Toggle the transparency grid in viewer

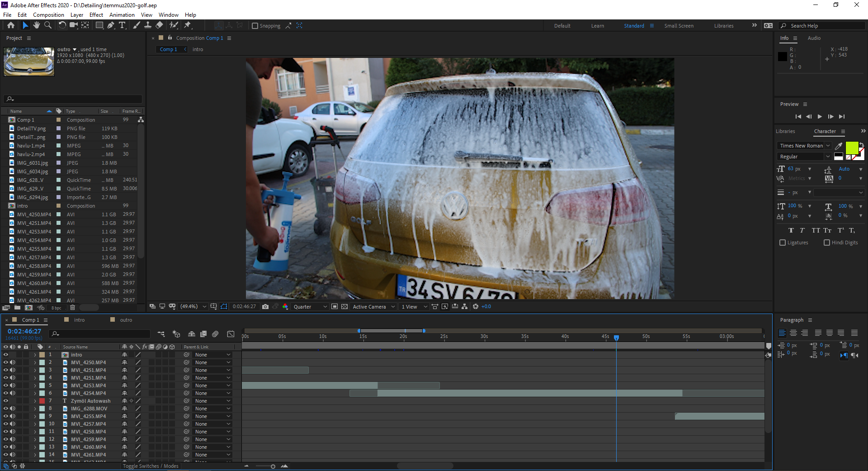point(344,306)
